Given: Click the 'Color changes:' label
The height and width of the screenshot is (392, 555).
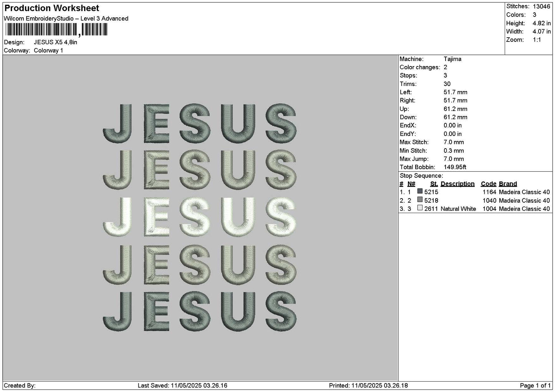Looking at the screenshot, I should 420,67.
